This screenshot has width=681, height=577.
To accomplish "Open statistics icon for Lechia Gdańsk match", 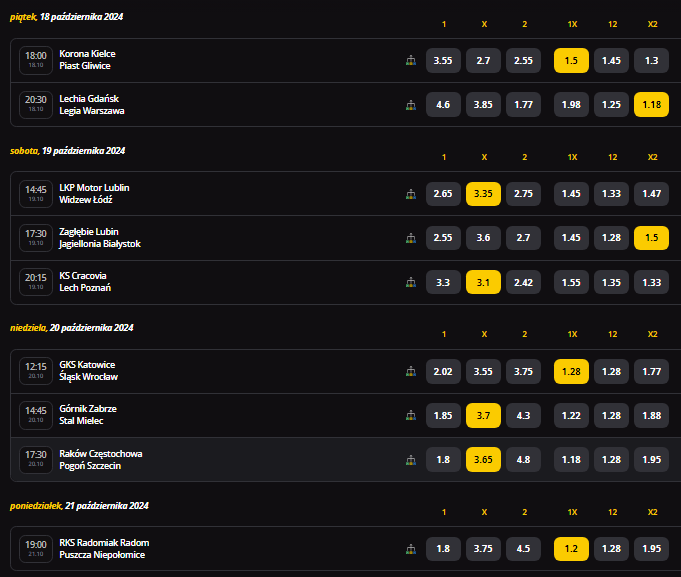I will [410, 104].
